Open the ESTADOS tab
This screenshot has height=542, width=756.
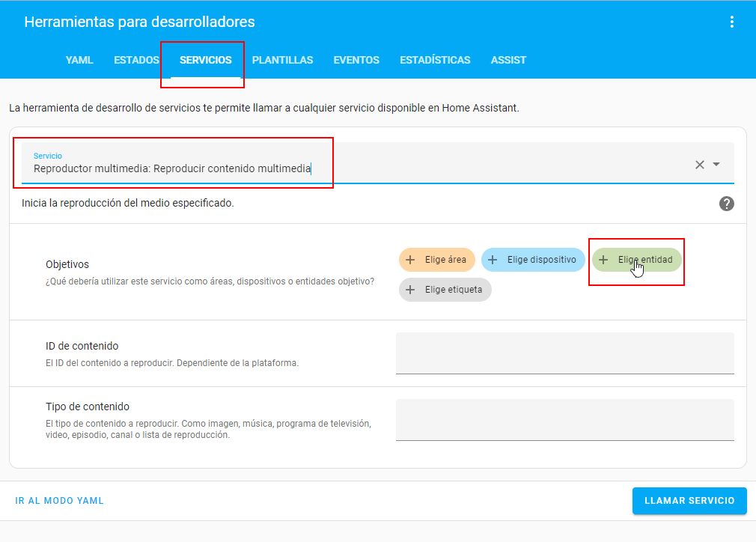[x=136, y=60]
